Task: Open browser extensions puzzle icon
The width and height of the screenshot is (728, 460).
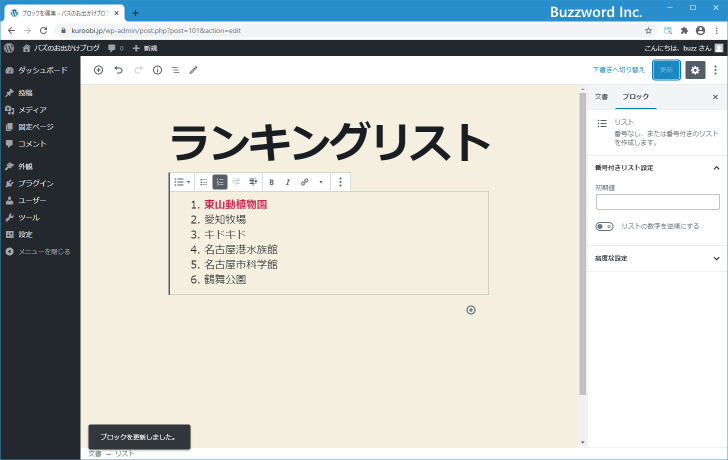Action: 684,31
